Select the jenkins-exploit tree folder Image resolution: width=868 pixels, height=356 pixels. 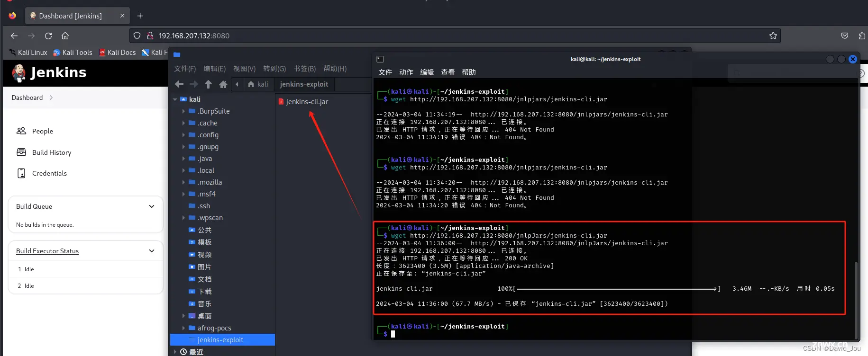coord(222,340)
